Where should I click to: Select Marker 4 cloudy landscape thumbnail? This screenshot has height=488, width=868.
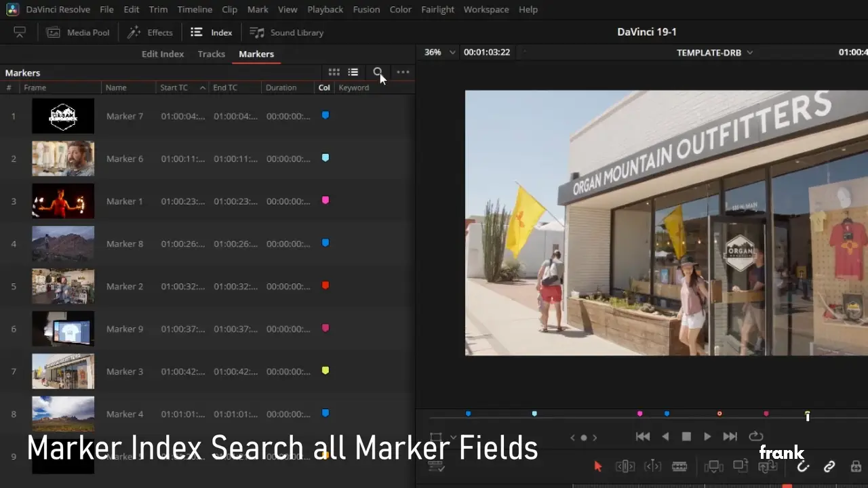(x=63, y=414)
